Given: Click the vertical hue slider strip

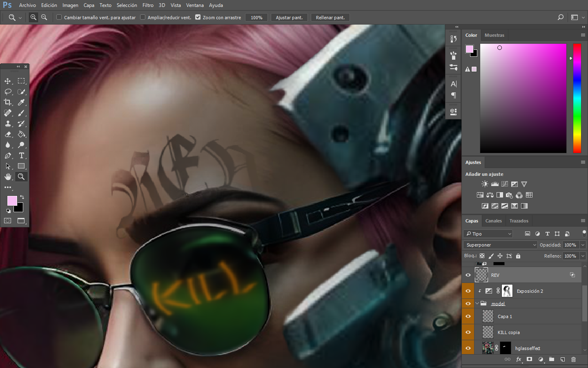Looking at the screenshot, I should [x=577, y=98].
